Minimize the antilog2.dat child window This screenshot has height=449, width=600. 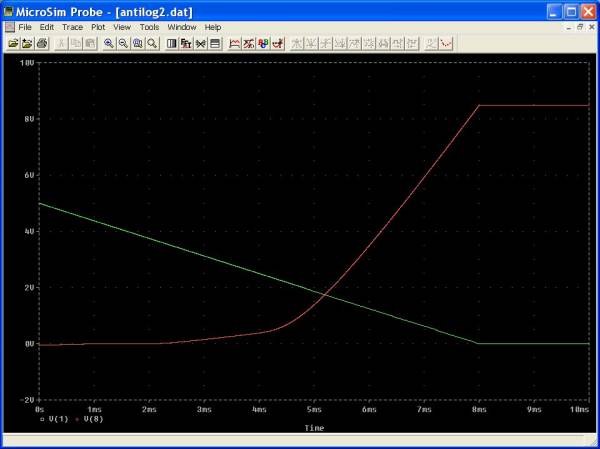coord(569,27)
